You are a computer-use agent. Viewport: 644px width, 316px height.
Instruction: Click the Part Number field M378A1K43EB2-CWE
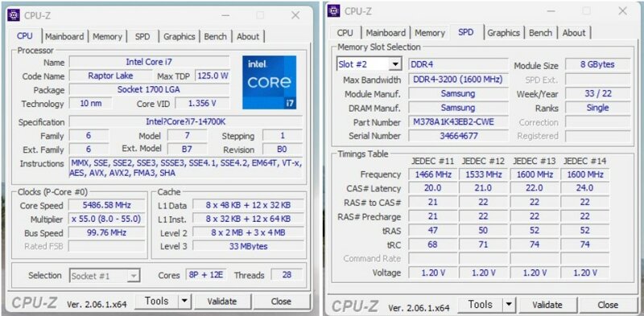[x=458, y=122]
